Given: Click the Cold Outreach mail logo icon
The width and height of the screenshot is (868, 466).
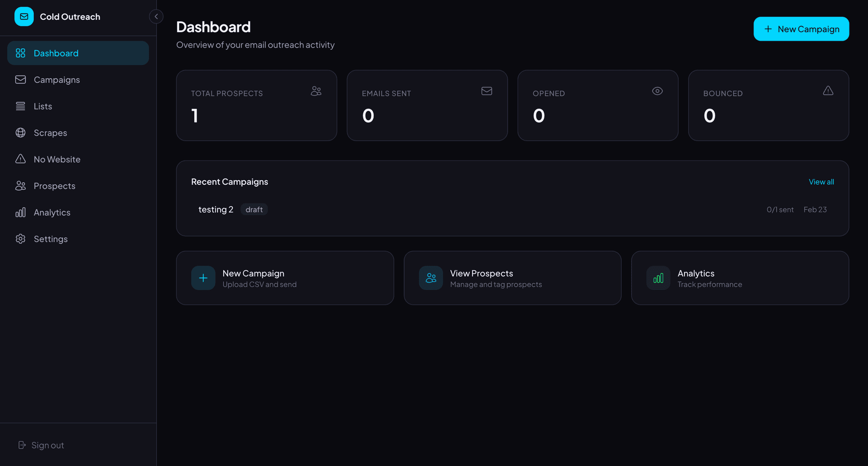Looking at the screenshot, I should click(x=24, y=17).
